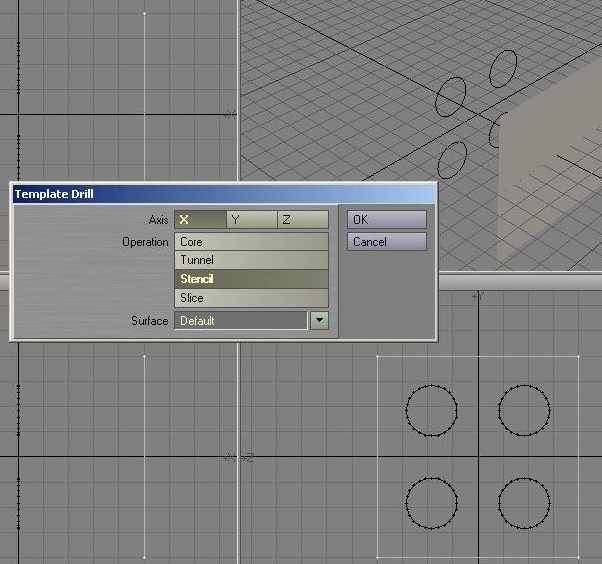This screenshot has width=602, height=564.
Task: Choose Z as the drill axis
Action: coord(302,220)
